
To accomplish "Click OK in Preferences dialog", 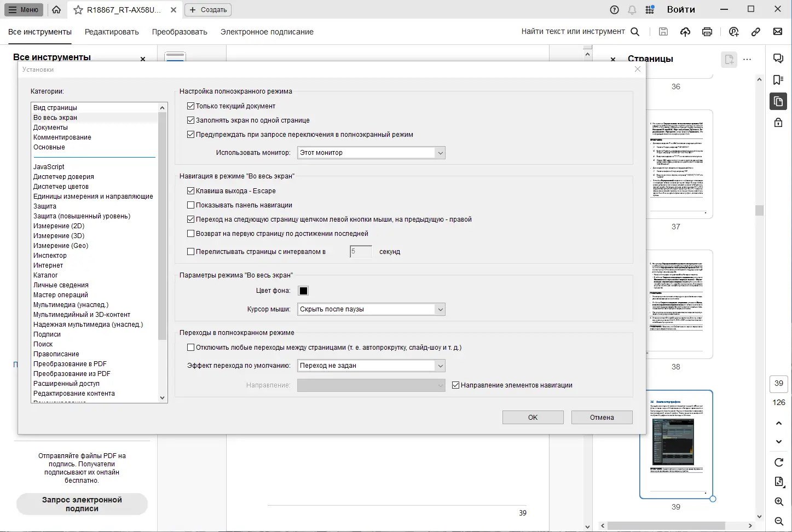I will [x=533, y=418].
